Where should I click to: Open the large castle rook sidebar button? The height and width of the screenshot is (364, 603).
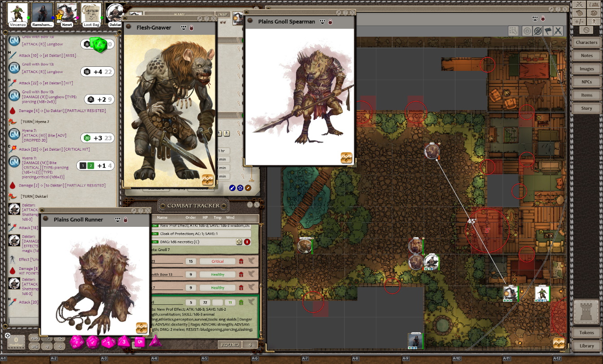pyautogui.click(x=586, y=312)
